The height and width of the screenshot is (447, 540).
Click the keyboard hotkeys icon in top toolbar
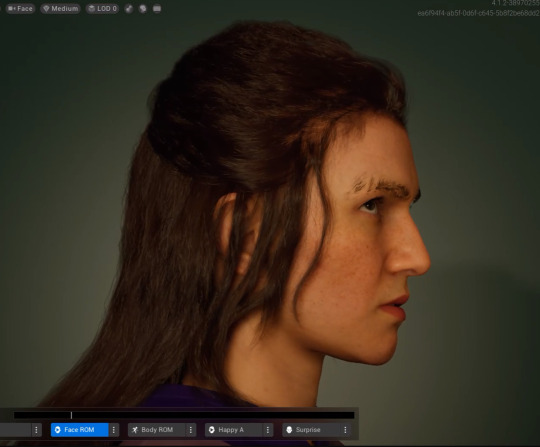(x=157, y=9)
